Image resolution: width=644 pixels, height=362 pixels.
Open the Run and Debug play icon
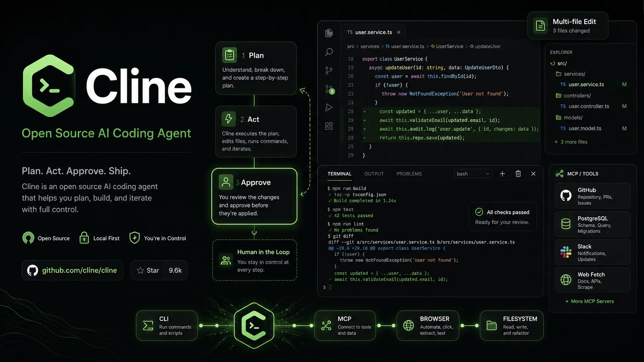pos(329,108)
